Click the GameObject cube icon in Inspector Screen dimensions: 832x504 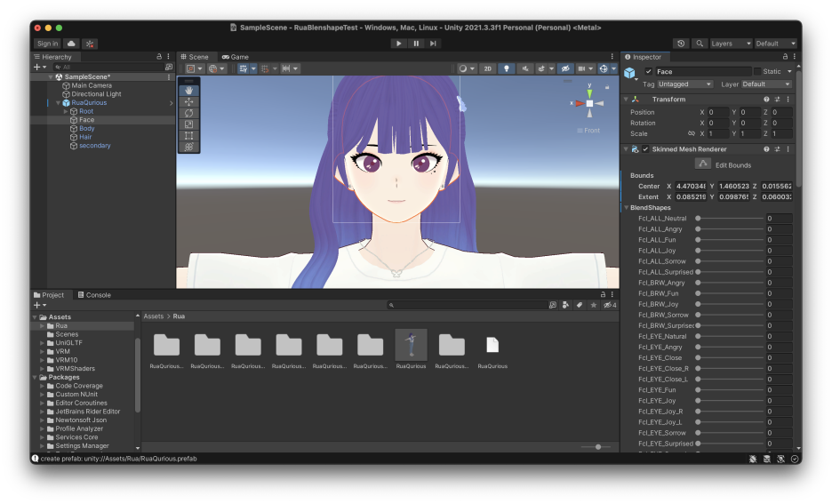point(630,73)
